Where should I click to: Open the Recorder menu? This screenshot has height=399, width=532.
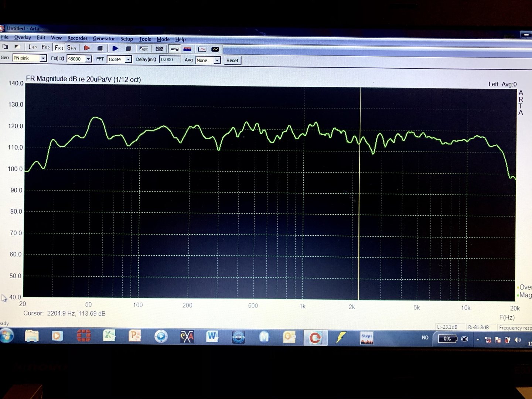(77, 38)
